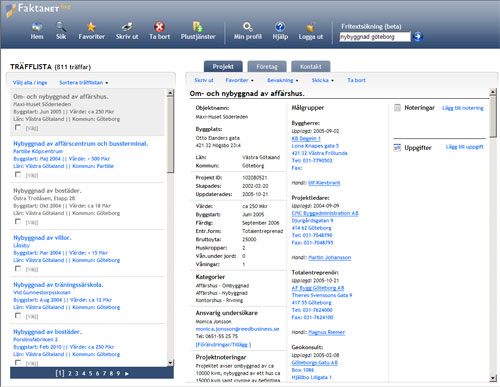The height and width of the screenshot is (387, 500).
Task: Click the Uppgifter calendar icon
Action: [397, 148]
